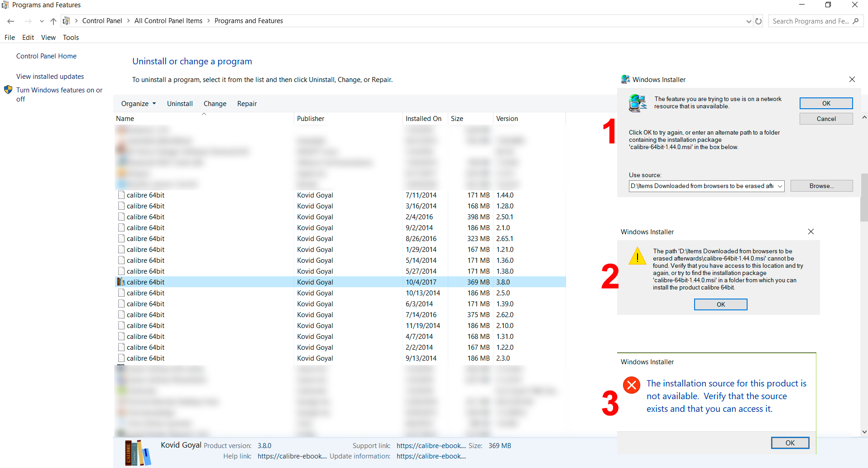Click the Change toolbar button

(x=215, y=104)
